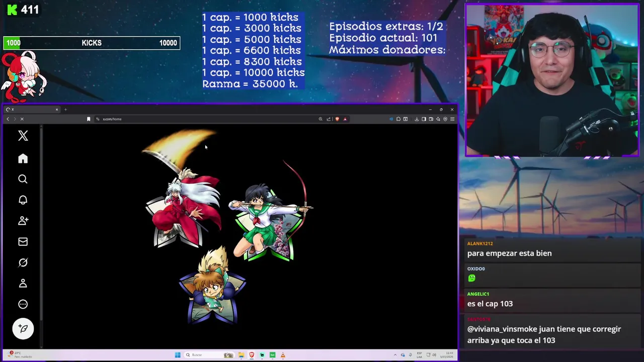The width and height of the screenshot is (644, 362).
Task: Open the Notifications bell
Action: (x=23, y=200)
